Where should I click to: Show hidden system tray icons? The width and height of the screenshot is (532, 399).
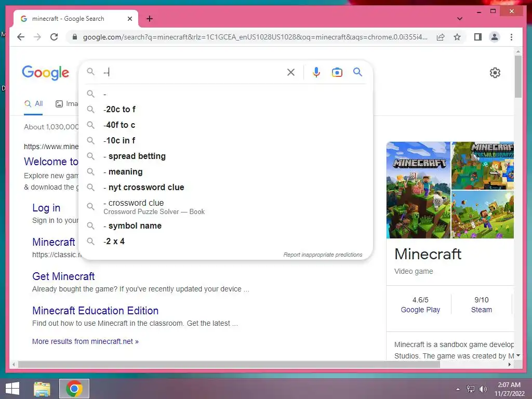(x=458, y=389)
